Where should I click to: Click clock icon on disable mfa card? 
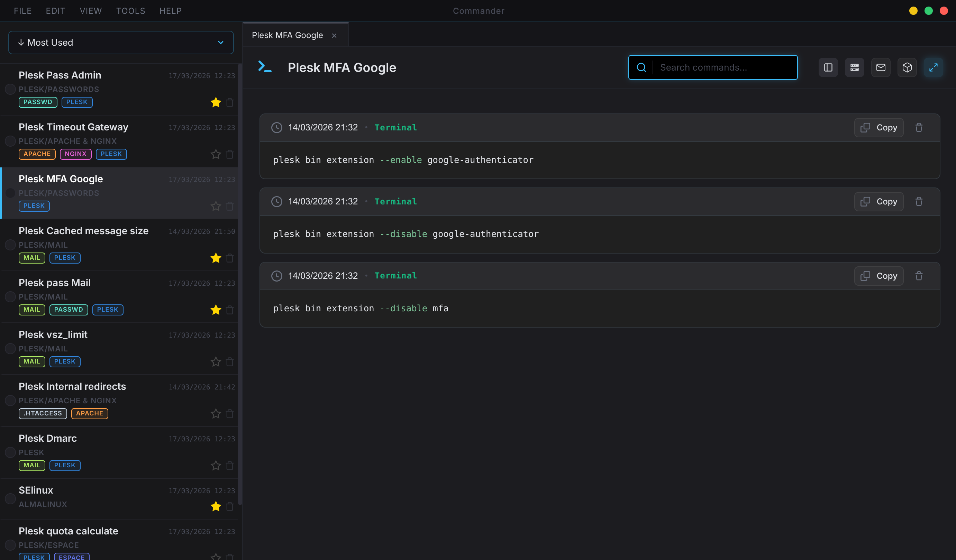(276, 276)
